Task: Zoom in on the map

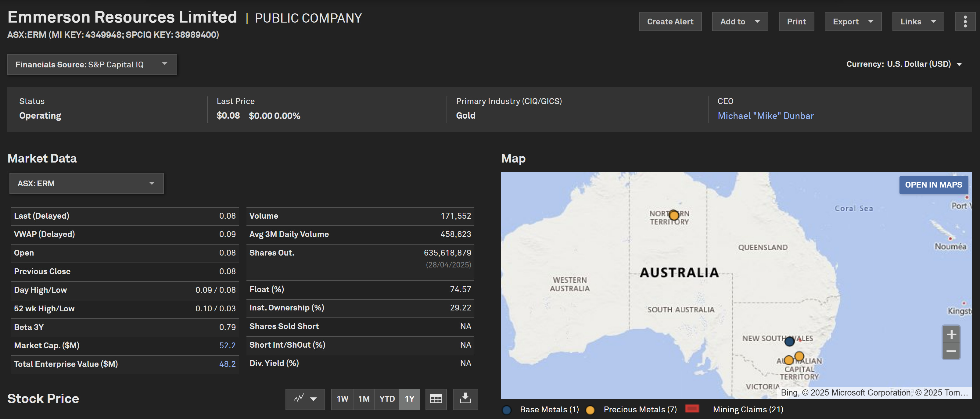Action: 951,334
